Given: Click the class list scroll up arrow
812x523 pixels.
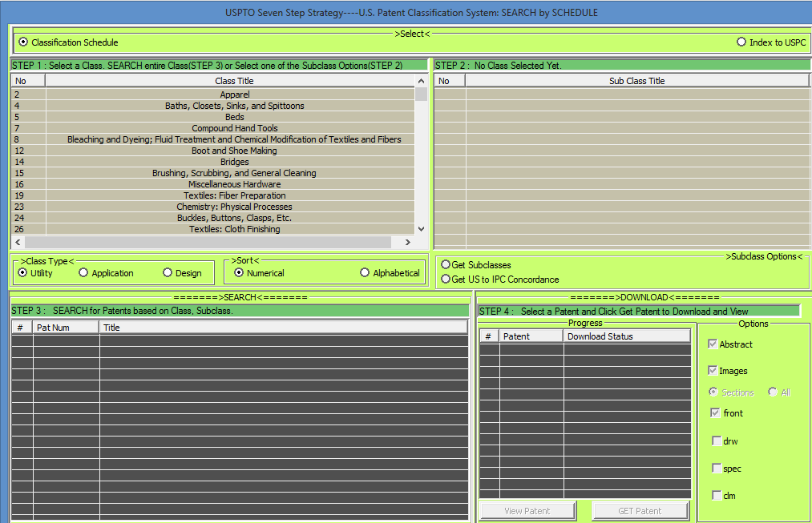Looking at the screenshot, I should [421, 81].
